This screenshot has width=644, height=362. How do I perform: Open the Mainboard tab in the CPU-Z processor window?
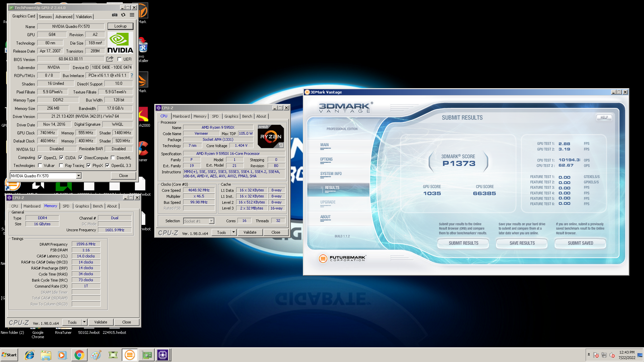point(181,116)
